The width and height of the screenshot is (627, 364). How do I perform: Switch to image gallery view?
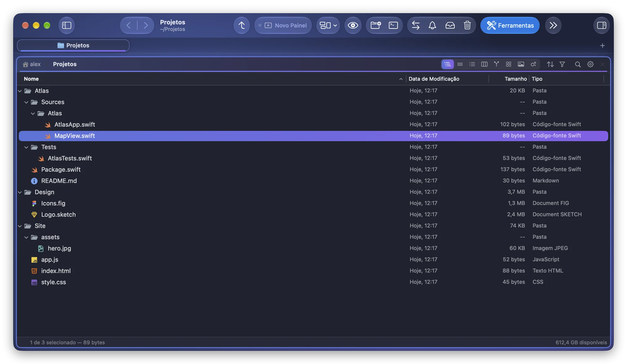pyautogui.click(x=521, y=64)
